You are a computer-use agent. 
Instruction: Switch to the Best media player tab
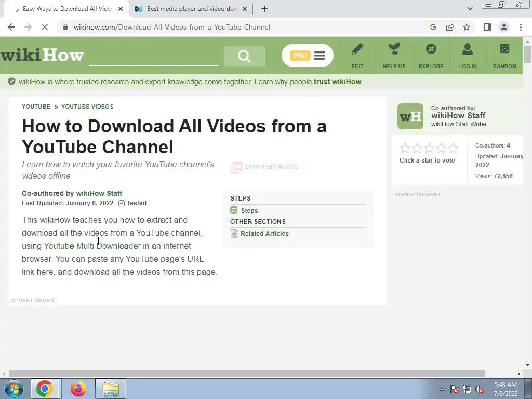191,9
